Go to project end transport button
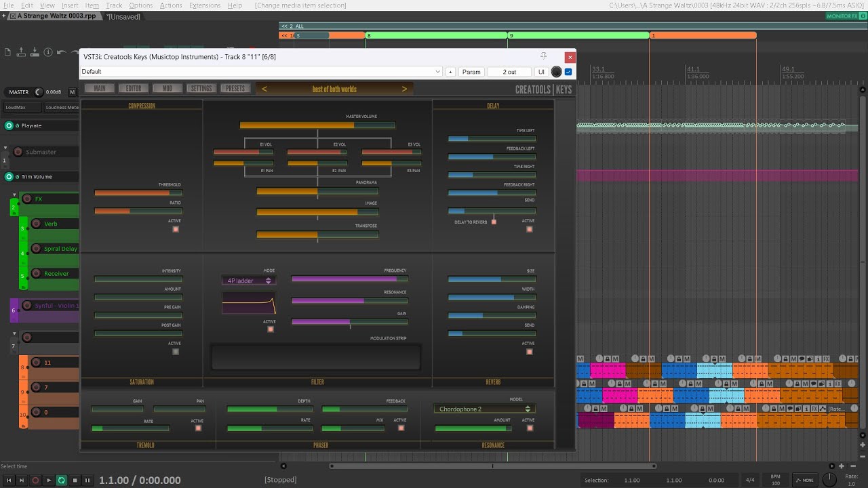 pos(22,480)
